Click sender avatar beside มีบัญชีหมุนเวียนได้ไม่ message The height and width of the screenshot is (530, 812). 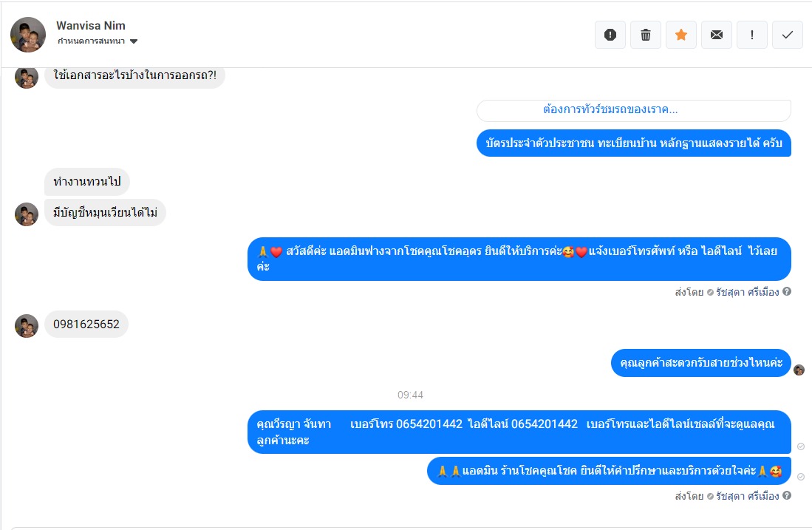coord(27,214)
